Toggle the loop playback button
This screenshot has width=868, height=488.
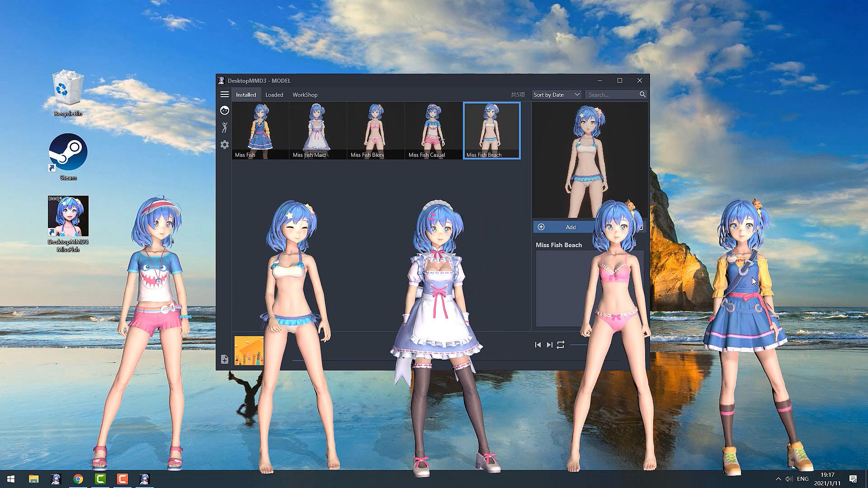561,345
